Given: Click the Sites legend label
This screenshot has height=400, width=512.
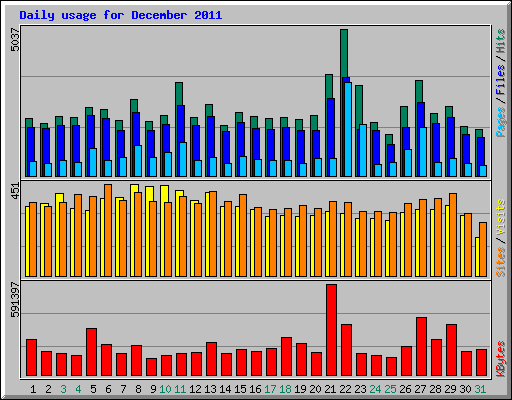Looking at the screenshot, I should click(501, 262).
